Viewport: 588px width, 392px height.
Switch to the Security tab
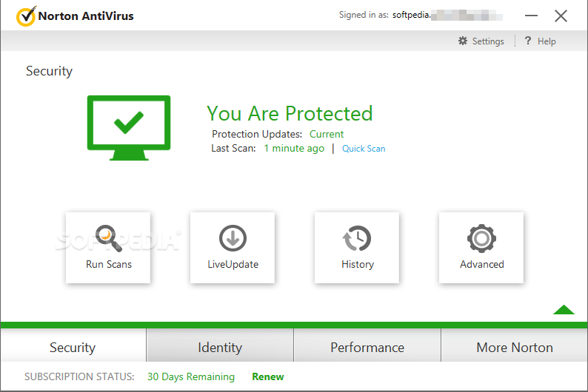(73, 345)
